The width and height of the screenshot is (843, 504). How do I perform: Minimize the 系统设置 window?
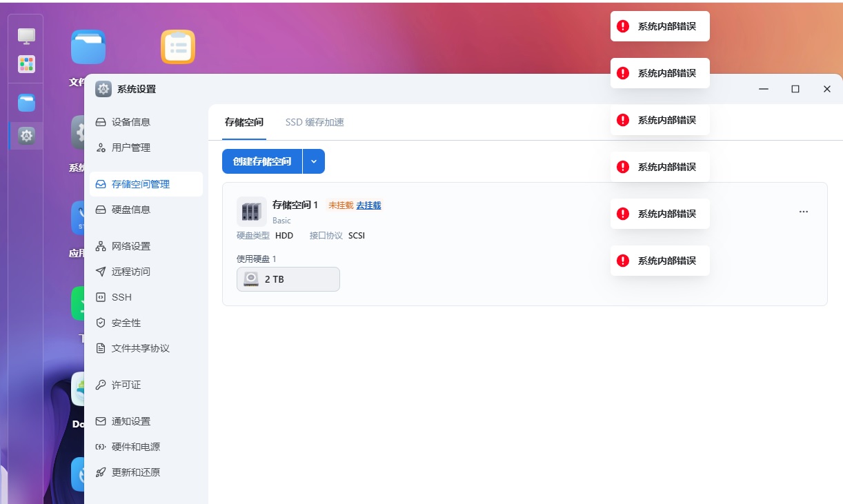(764, 89)
